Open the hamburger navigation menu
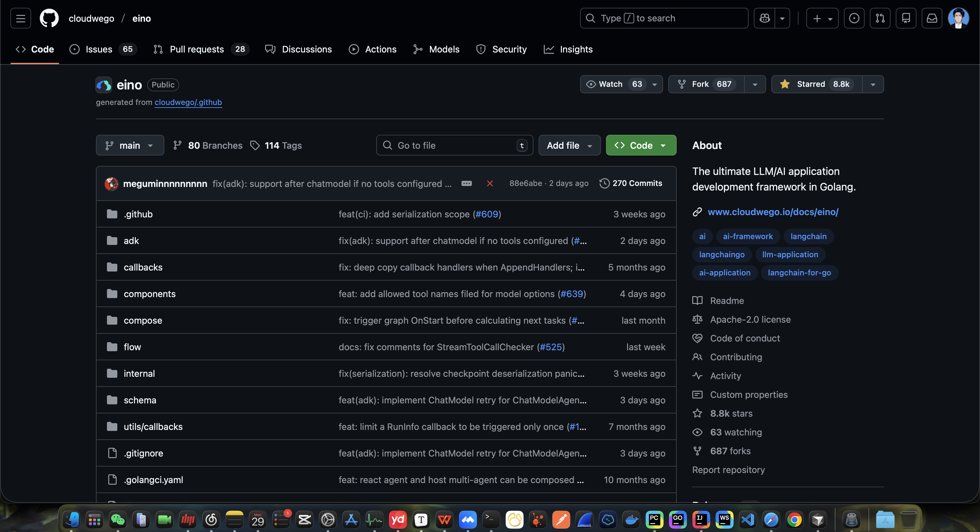The width and height of the screenshot is (980, 532). pos(20,18)
